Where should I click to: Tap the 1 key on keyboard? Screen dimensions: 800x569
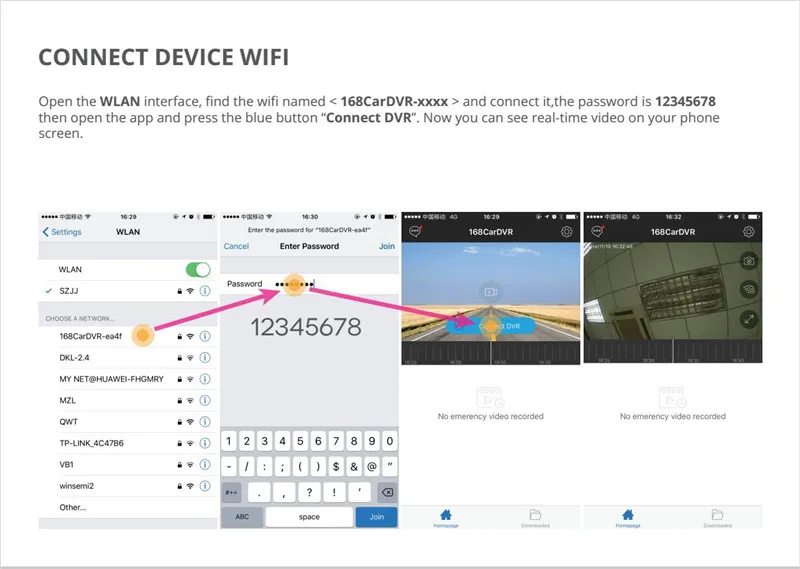pyautogui.click(x=229, y=441)
